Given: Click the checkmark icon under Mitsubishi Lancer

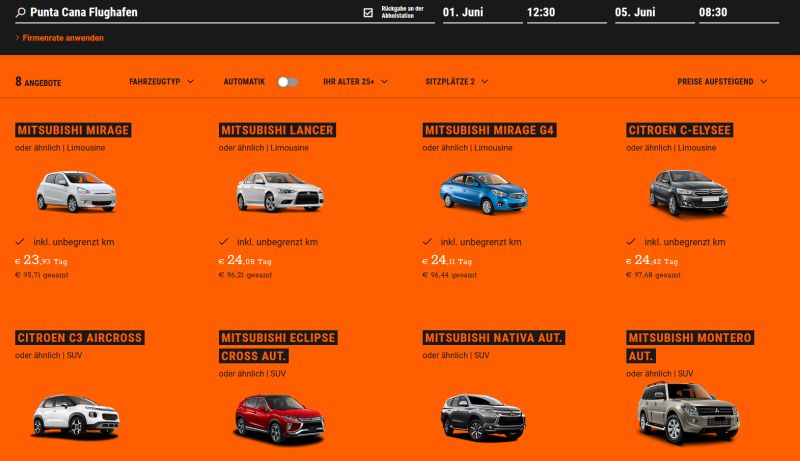Looking at the screenshot, I should click(223, 242).
